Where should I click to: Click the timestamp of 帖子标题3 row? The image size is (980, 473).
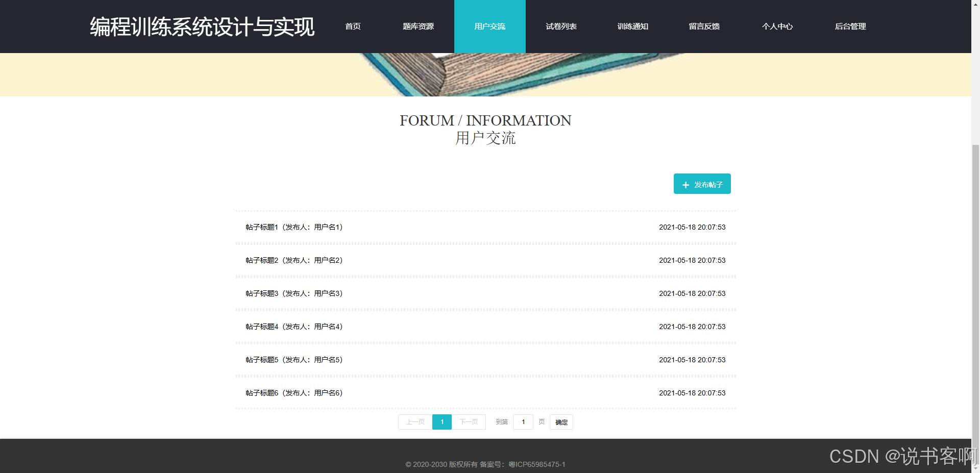[692, 293]
